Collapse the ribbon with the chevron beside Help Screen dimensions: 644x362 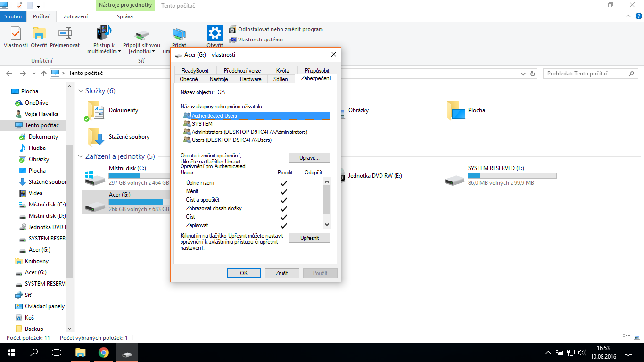(628, 16)
